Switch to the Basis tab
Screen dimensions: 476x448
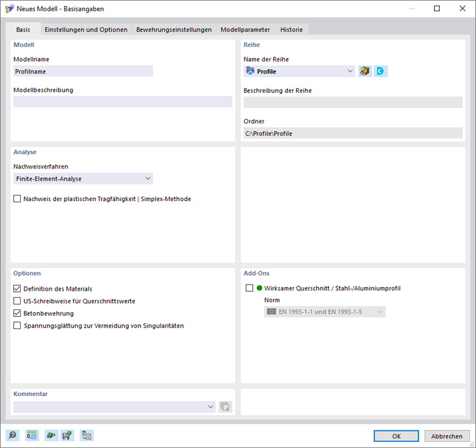[23, 29]
